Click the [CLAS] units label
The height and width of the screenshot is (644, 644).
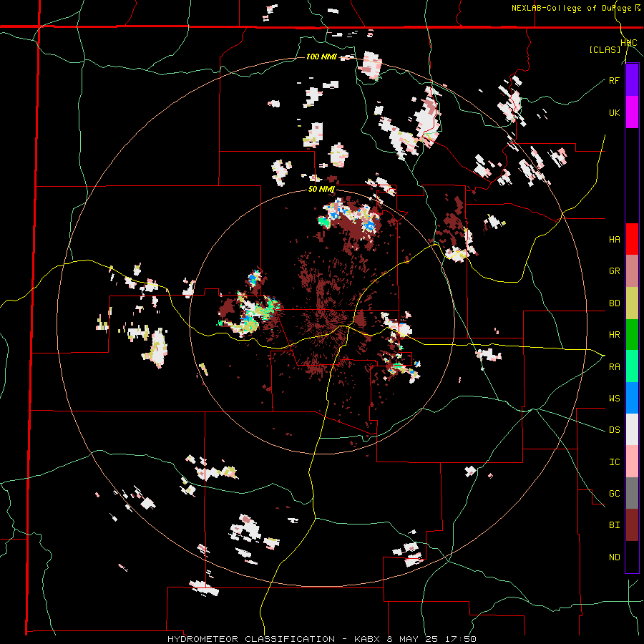[x=605, y=50]
